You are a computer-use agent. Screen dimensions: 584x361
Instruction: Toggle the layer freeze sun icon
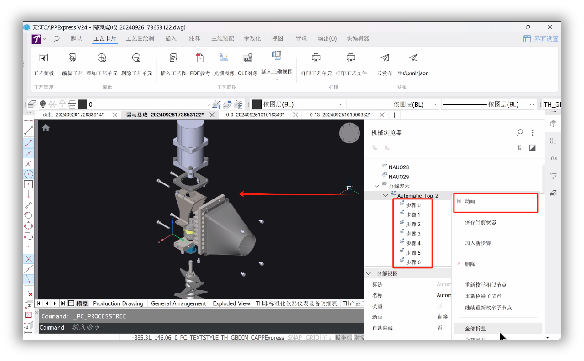(53, 104)
